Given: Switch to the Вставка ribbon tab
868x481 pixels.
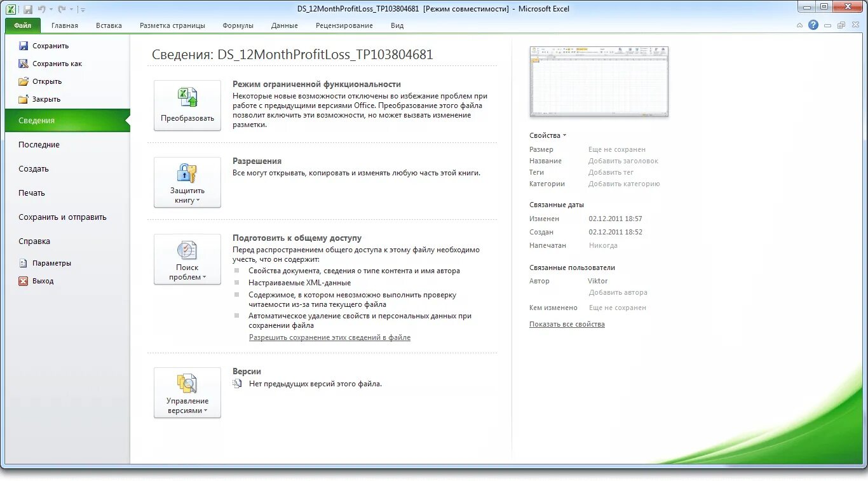Looking at the screenshot, I should (109, 25).
